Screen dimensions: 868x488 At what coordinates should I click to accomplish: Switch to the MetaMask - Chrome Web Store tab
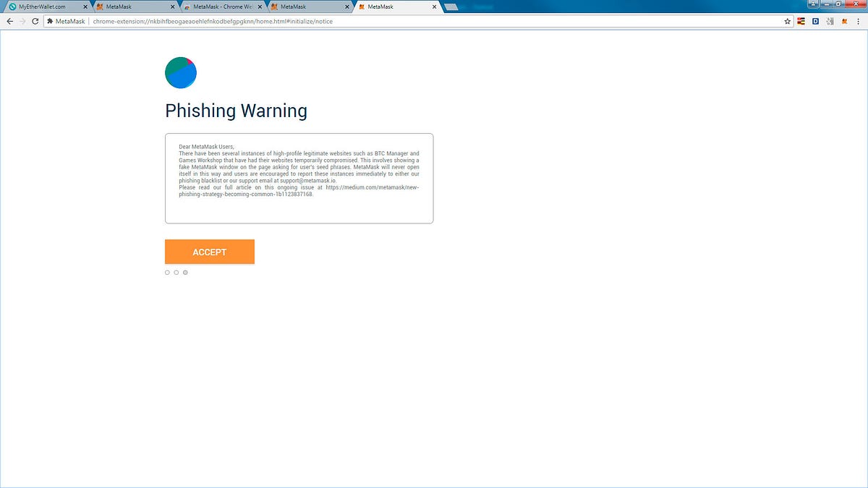tap(222, 7)
